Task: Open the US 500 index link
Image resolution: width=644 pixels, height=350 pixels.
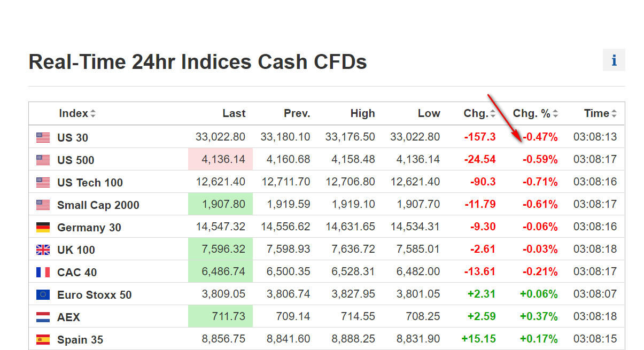Action: 76,160
